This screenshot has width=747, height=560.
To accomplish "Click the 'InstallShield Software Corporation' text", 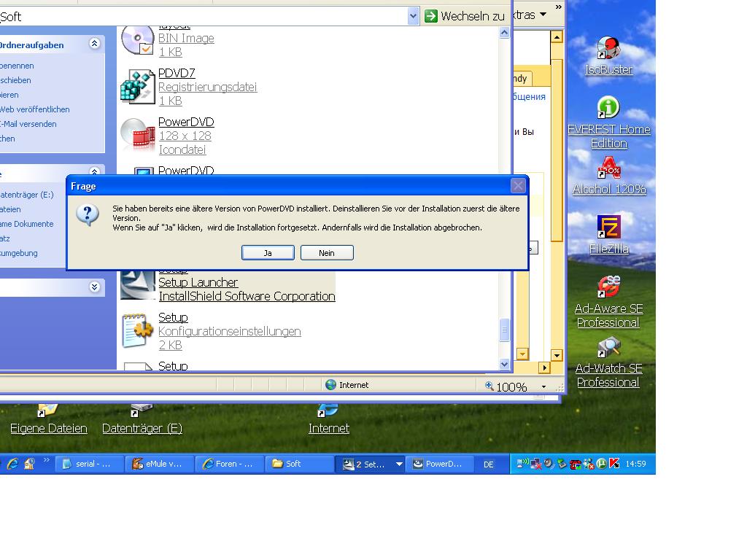I will click(247, 296).
